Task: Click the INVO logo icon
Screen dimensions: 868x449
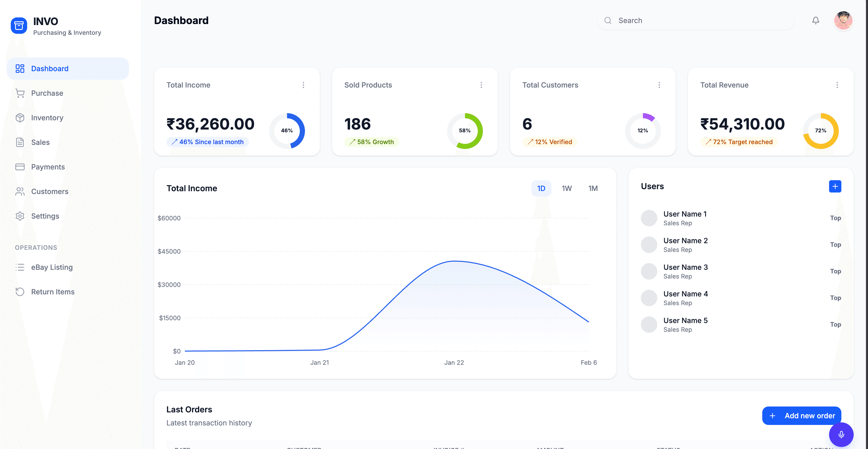Action: [19, 26]
